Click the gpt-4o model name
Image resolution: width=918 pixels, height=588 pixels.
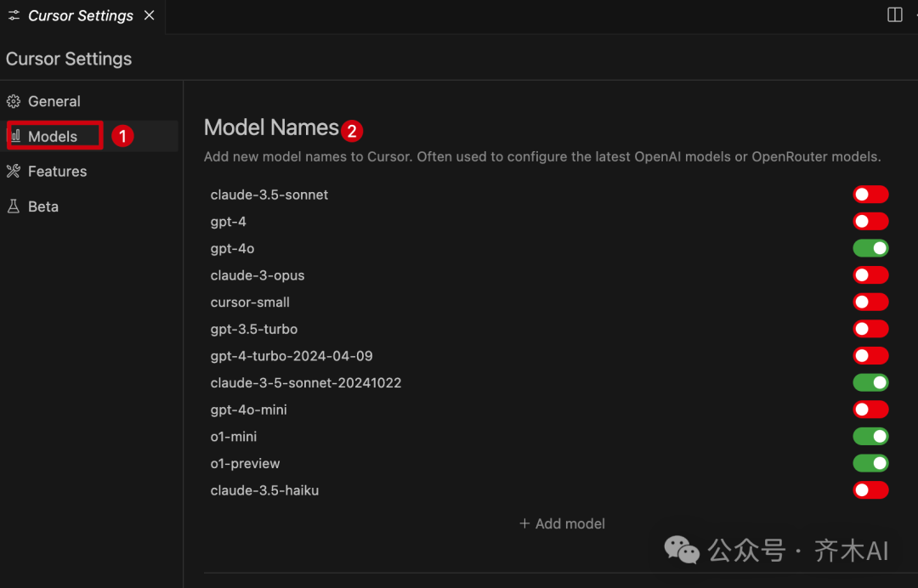pyautogui.click(x=232, y=249)
